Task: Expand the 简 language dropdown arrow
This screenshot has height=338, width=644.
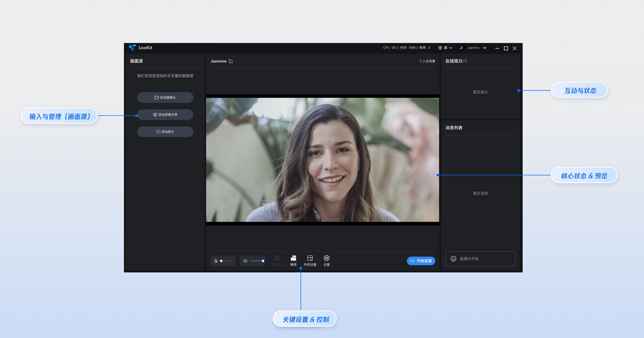Action: (x=451, y=48)
